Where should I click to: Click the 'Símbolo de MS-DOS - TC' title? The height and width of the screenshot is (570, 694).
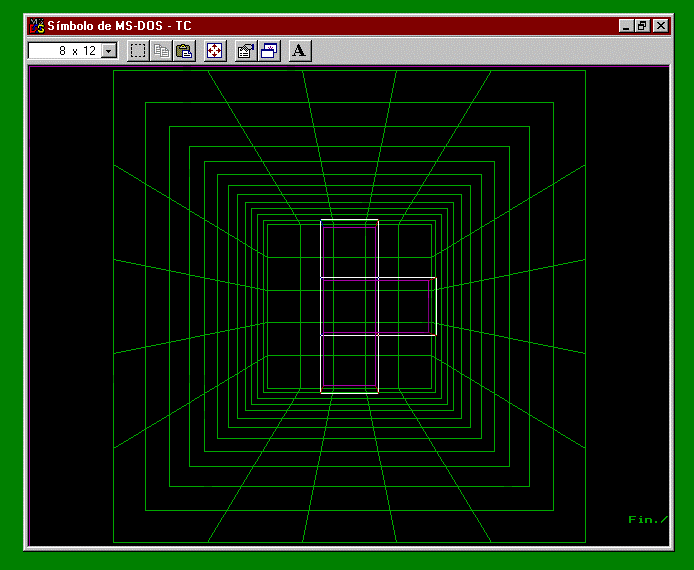(119, 26)
